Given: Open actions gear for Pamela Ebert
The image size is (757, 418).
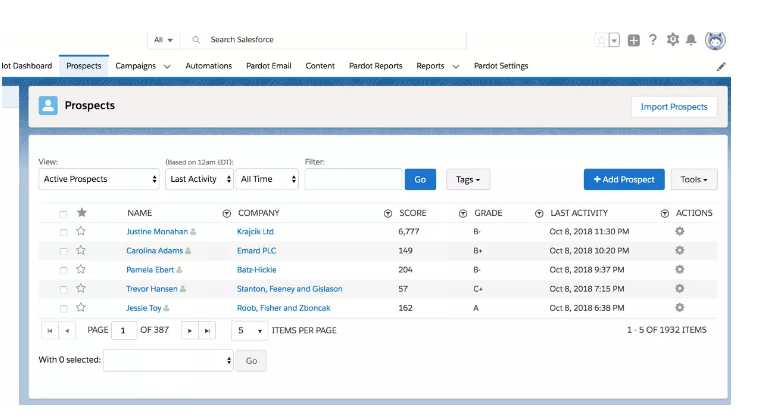Looking at the screenshot, I should coord(680,269).
